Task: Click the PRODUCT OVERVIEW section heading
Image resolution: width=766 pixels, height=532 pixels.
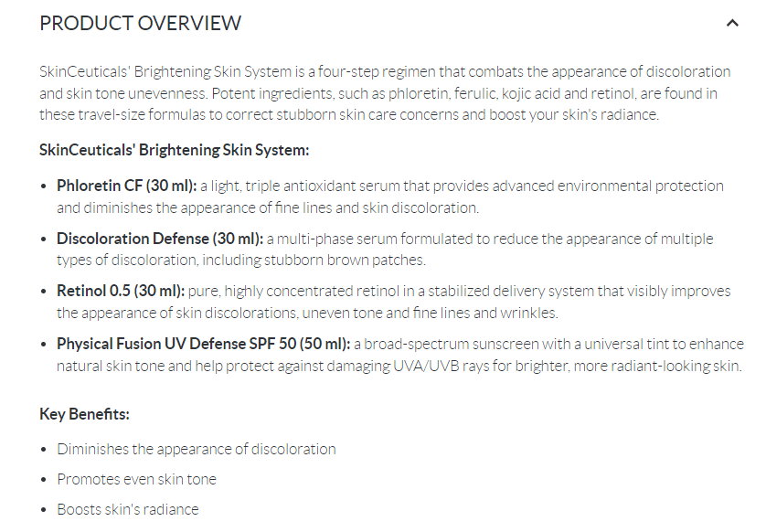Action: pyautogui.click(x=140, y=24)
